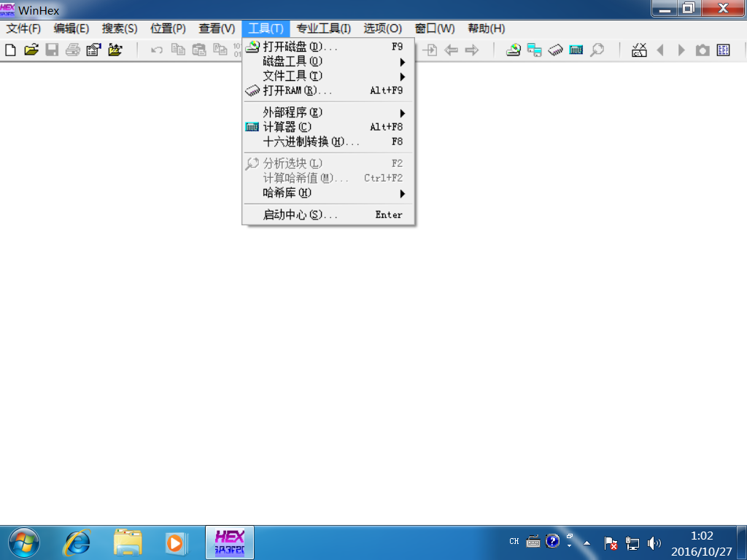This screenshot has width=747, height=560.
Task: Open the file Properties toolbar icon
Action: [x=94, y=50]
